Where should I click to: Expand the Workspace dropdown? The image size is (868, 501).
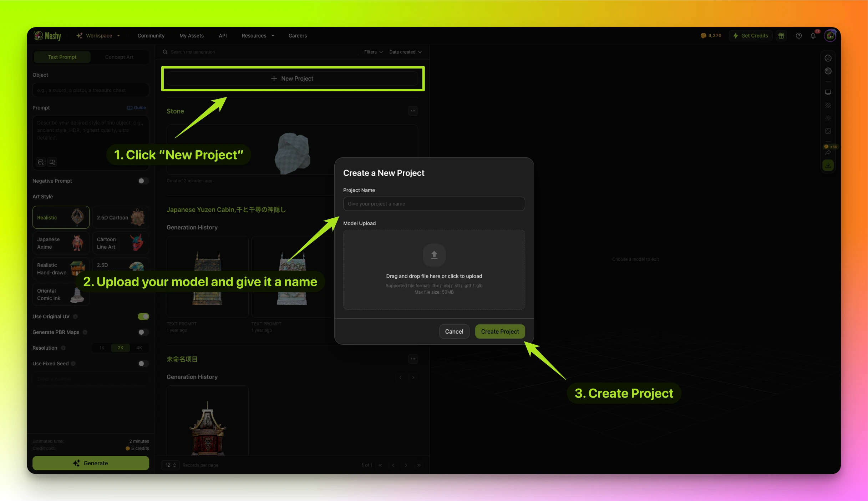click(98, 36)
